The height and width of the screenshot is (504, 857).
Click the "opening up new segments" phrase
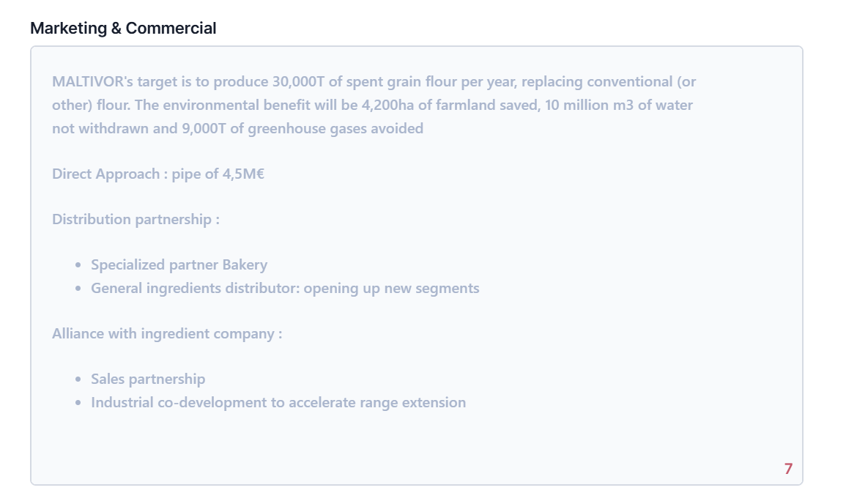click(391, 289)
